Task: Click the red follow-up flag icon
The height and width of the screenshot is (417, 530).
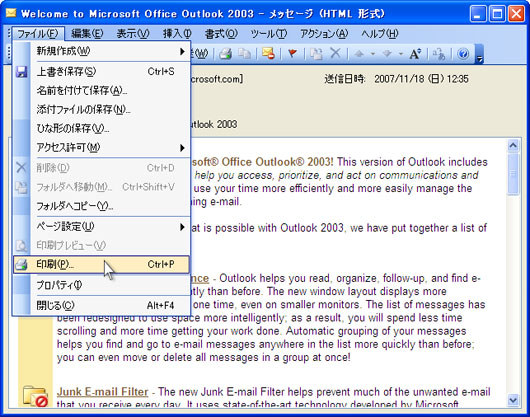Action: coord(292,54)
